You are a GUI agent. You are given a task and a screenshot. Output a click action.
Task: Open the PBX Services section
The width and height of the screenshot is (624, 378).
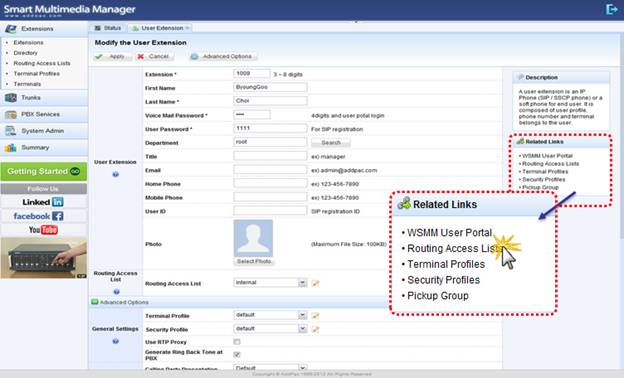pos(44,115)
